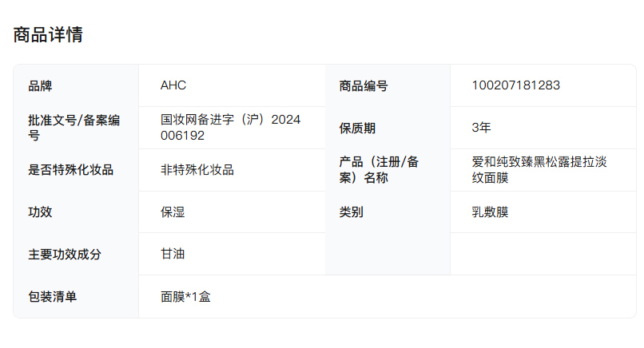
Task: Select the 乳敷膜 category value
Action: [491, 212]
